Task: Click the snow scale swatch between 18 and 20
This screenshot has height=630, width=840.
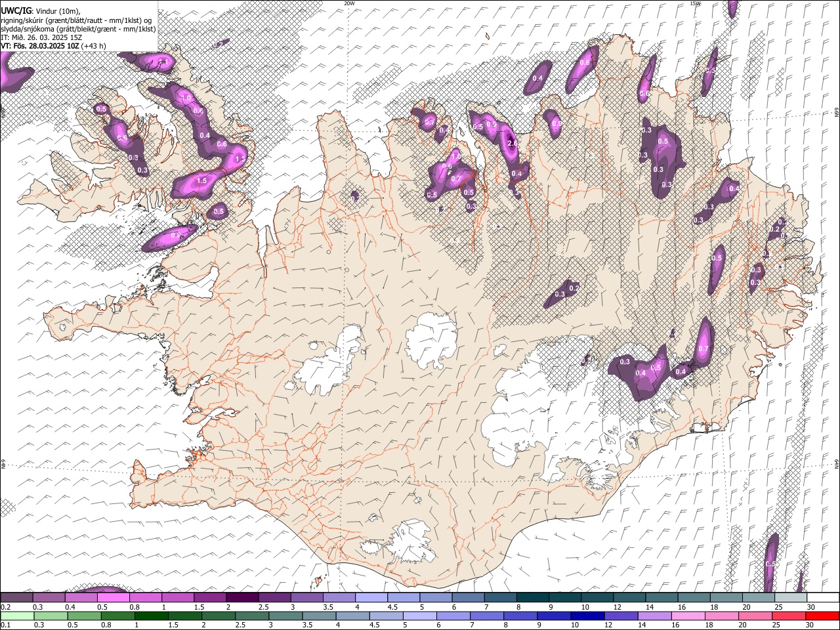Action: pyautogui.click(x=727, y=598)
